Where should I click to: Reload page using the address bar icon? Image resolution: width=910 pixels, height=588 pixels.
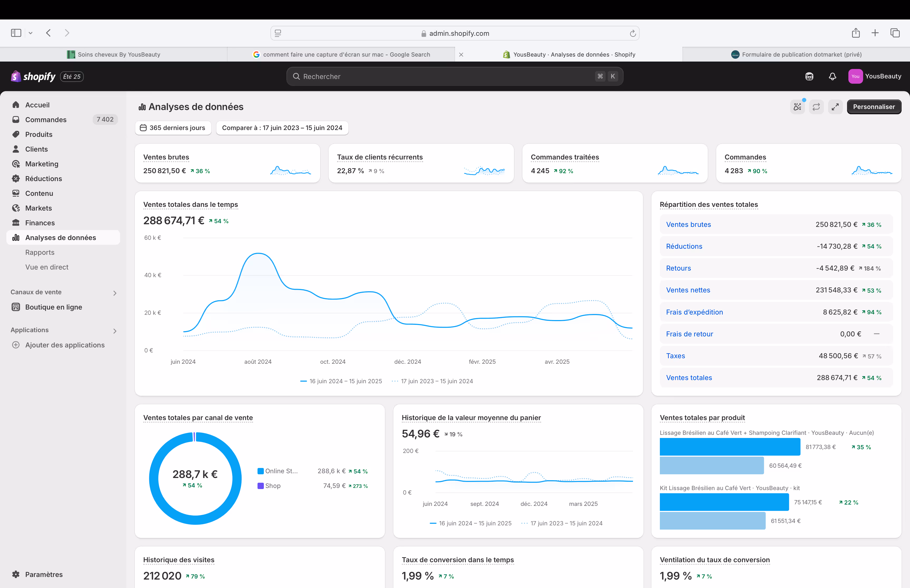pyautogui.click(x=632, y=34)
